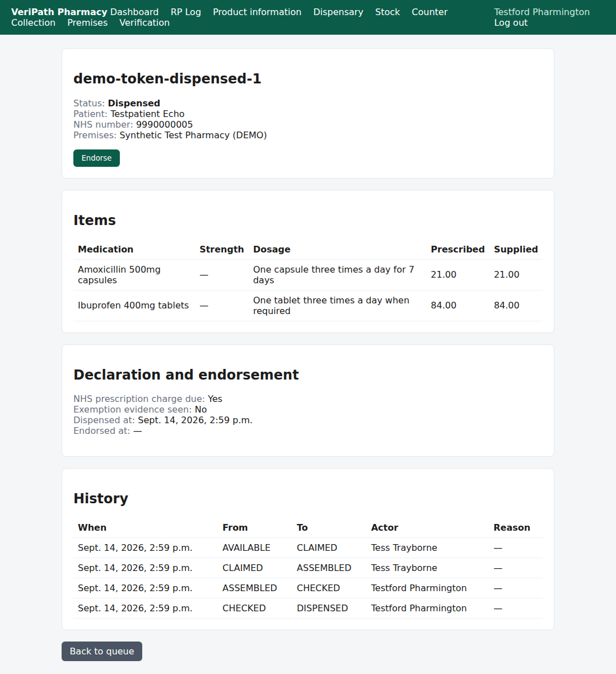Click the Ibuprofen supplied quantity 84.00

[x=506, y=306]
